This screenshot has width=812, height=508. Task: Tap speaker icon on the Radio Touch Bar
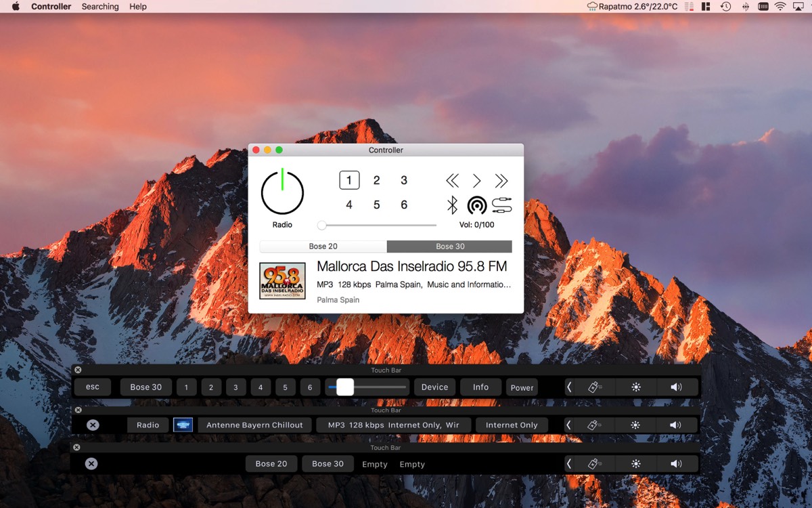676,425
